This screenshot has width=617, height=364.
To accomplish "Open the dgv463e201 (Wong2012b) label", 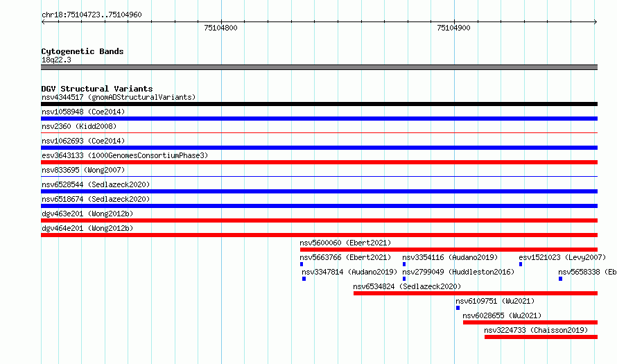I will pyautogui.click(x=87, y=214).
